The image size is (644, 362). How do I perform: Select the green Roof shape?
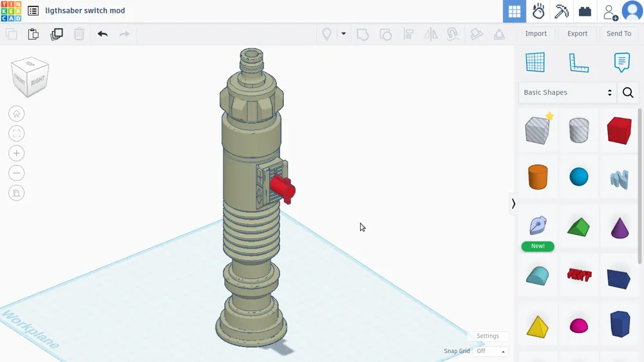pos(579,227)
